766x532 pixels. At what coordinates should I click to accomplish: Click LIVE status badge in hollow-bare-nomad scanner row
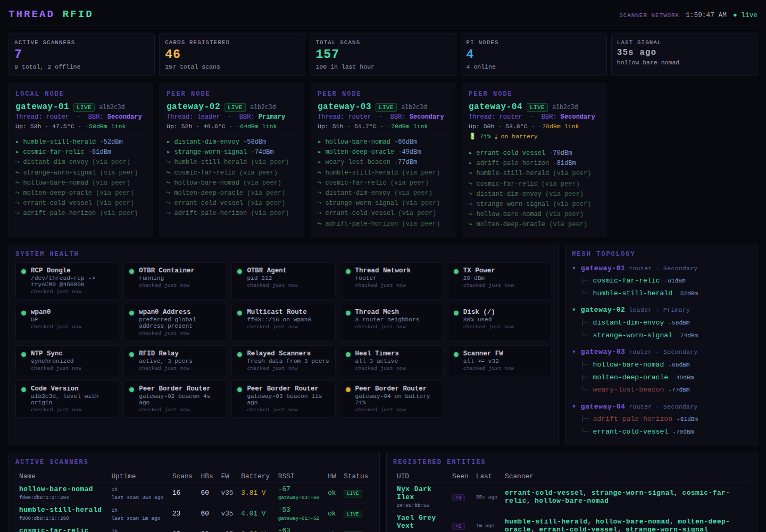pyautogui.click(x=353, y=494)
